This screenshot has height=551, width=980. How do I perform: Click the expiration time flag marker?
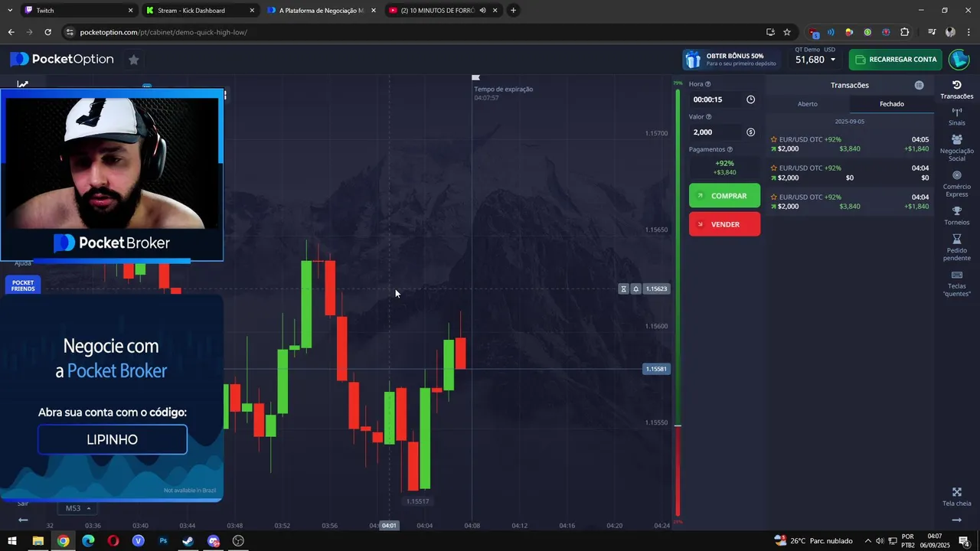pyautogui.click(x=475, y=77)
